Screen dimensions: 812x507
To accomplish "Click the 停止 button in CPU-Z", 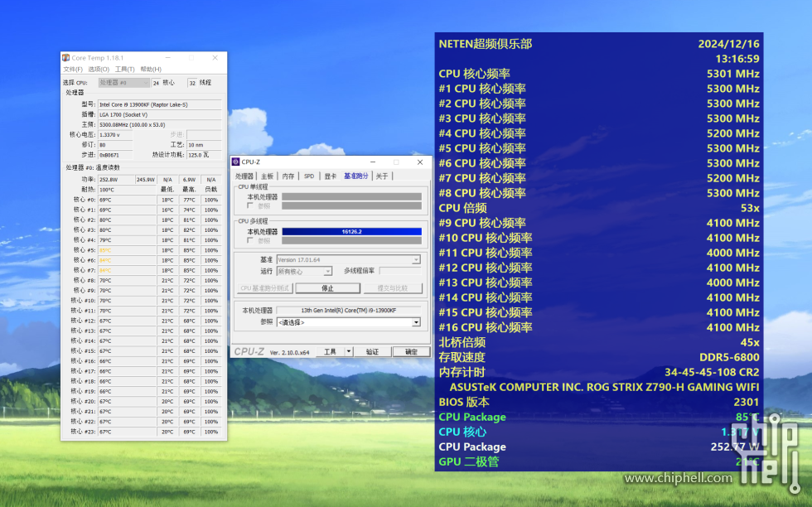I will click(328, 288).
